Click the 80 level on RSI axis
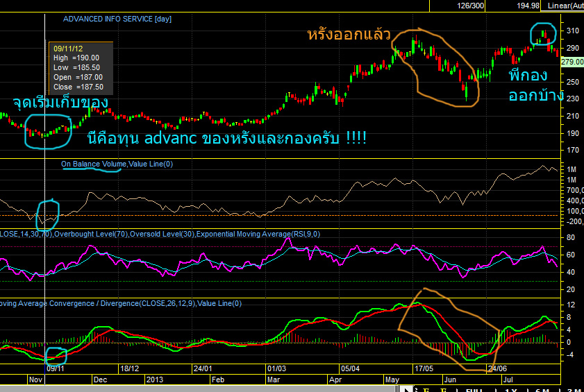 570,237
